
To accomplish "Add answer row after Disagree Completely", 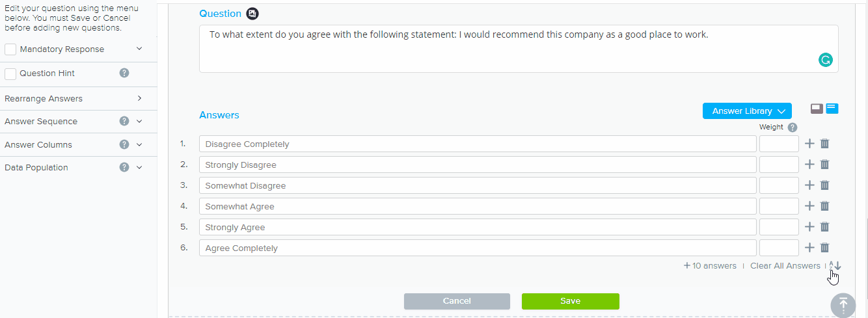I will coord(809,144).
